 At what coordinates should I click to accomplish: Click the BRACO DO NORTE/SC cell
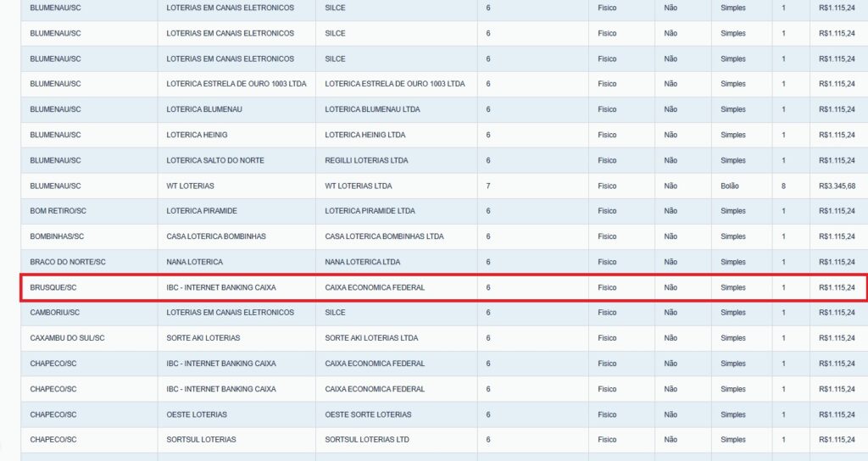(x=68, y=262)
